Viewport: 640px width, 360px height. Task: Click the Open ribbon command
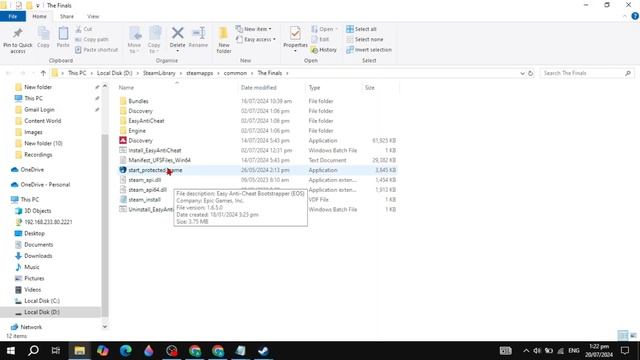(x=324, y=29)
